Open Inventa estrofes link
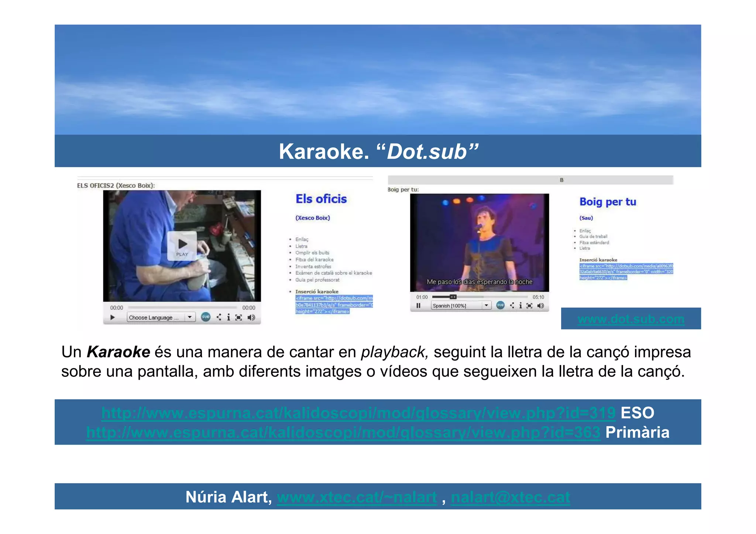756x534 pixels. pos(313,266)
